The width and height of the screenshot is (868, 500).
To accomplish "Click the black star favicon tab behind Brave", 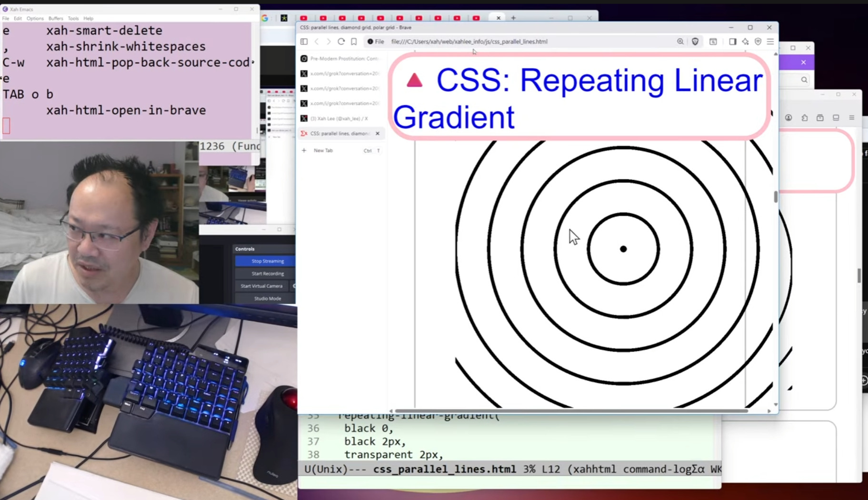I will click(x=284, y=18).
